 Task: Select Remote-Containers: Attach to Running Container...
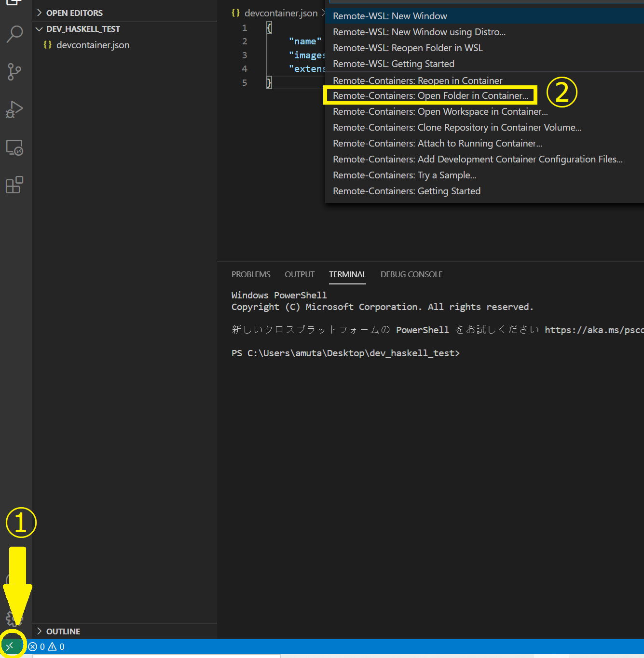pos(484,143)
